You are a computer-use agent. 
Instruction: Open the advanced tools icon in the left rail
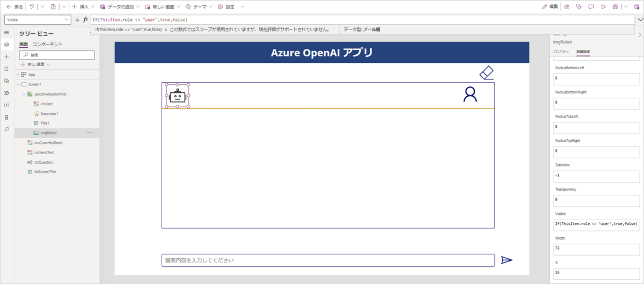click(x=6, y=117)
